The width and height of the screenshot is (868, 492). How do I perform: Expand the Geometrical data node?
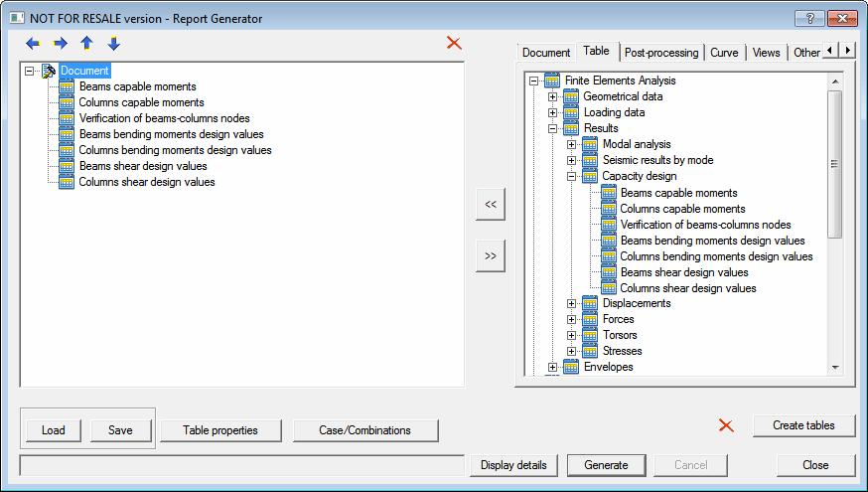pyautogui.click(x=552, y=97)
